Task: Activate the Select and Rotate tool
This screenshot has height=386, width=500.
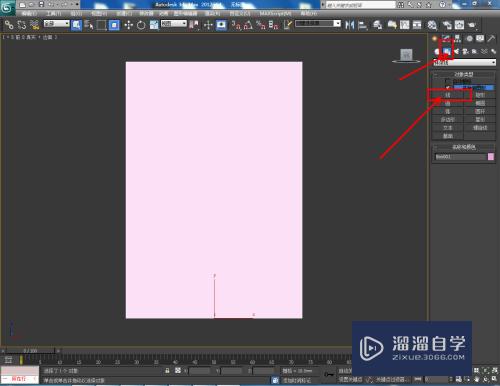Action: 141,25
